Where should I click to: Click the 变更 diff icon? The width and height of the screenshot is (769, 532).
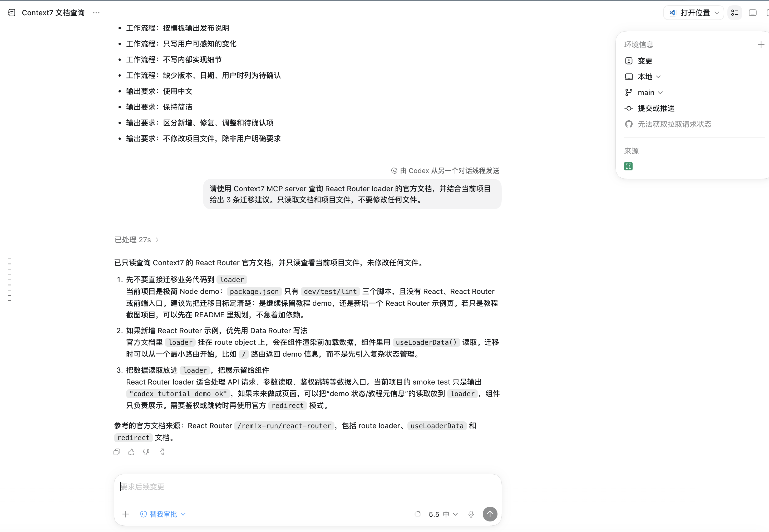tap(629, 61)
